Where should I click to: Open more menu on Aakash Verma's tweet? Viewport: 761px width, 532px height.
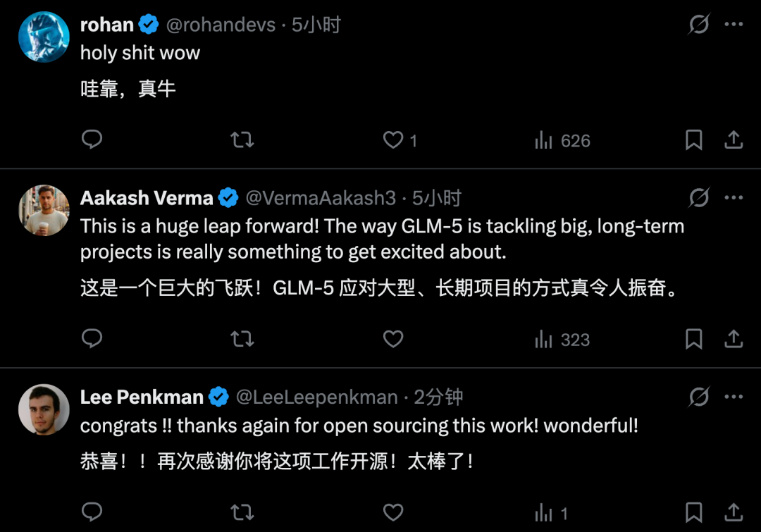734,199
